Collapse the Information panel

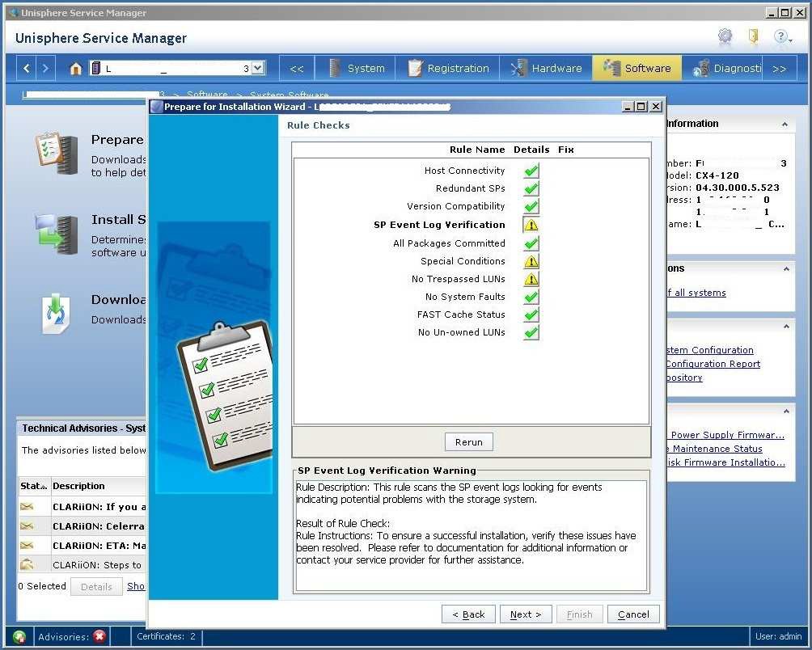(x=785, y=125)
